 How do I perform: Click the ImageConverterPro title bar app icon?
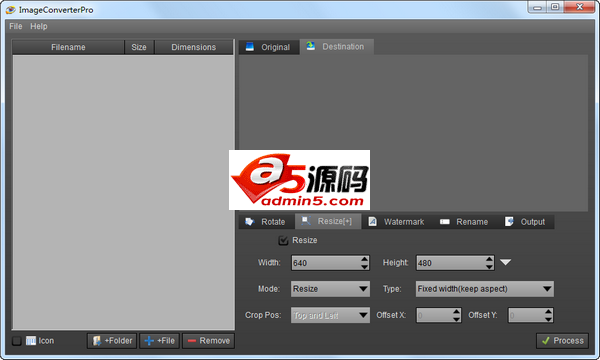pos(11,10)
